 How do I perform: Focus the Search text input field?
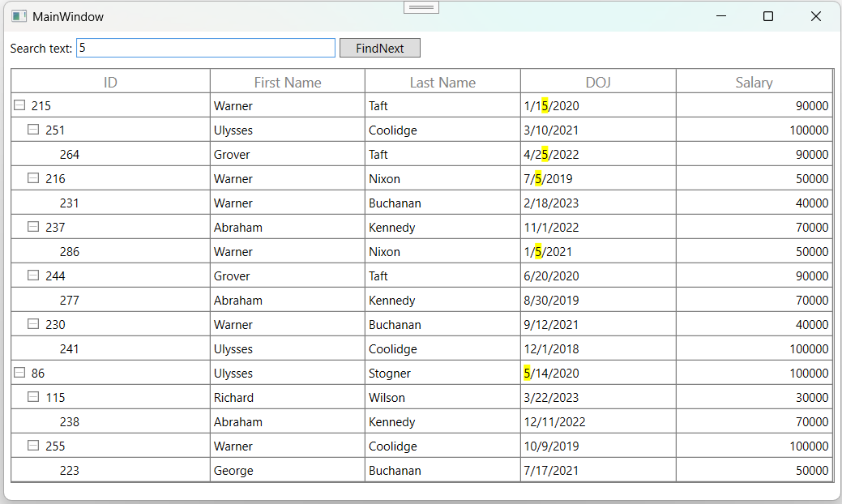pyautogui.click(x=206, y=48)
